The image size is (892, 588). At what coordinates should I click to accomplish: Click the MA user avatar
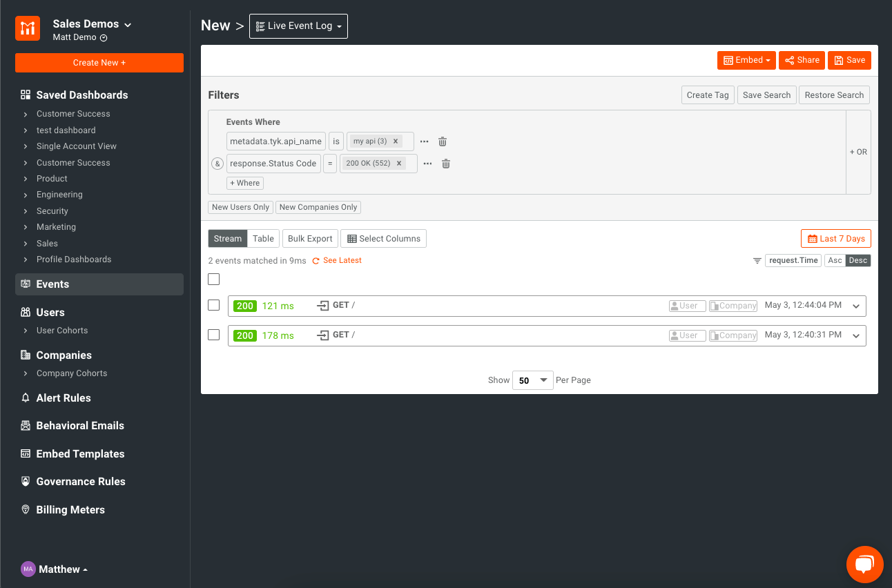point(28,569)
